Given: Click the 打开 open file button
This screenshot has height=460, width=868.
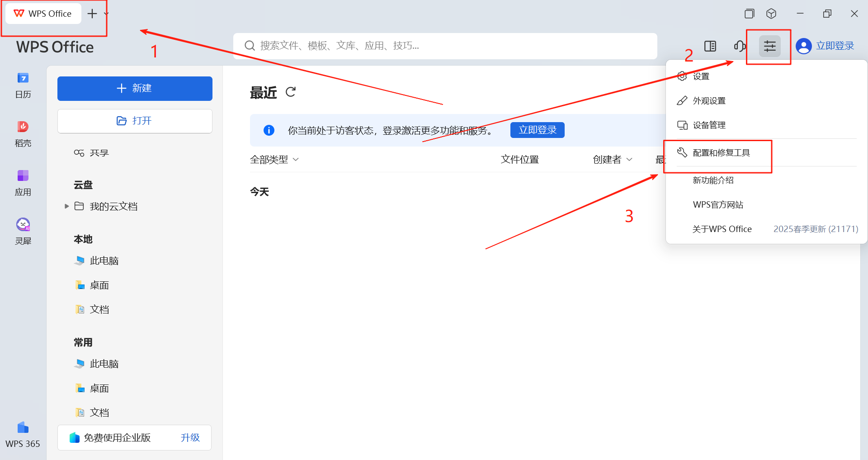Looking at the screenshot, I should tap(135, 121).
